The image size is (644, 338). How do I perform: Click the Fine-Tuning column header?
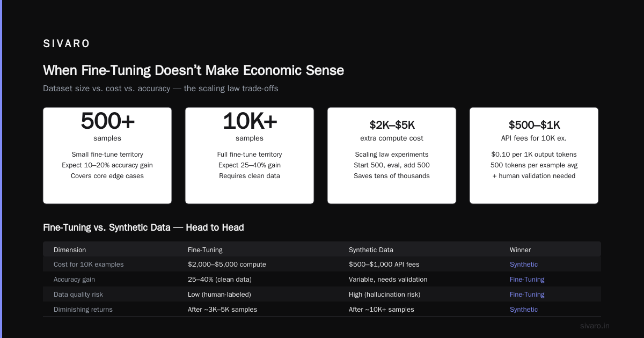coord(205,249)
